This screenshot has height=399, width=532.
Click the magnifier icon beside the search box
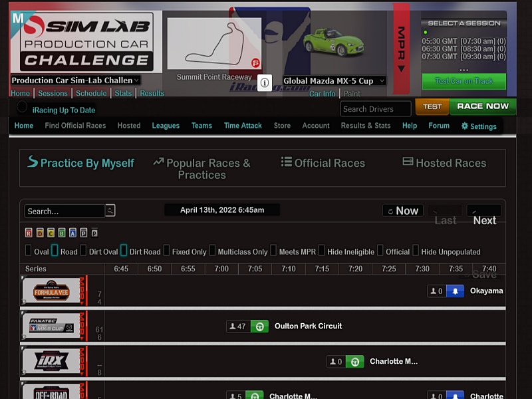[110, 210]
